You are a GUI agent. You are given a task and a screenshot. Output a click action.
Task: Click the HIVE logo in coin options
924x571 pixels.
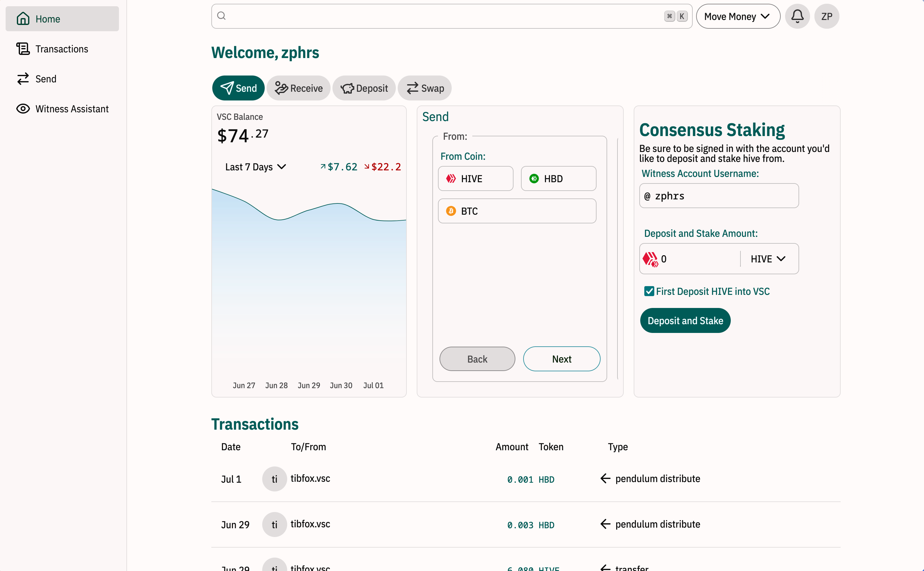pyautogui.click(x=451, y=178)
